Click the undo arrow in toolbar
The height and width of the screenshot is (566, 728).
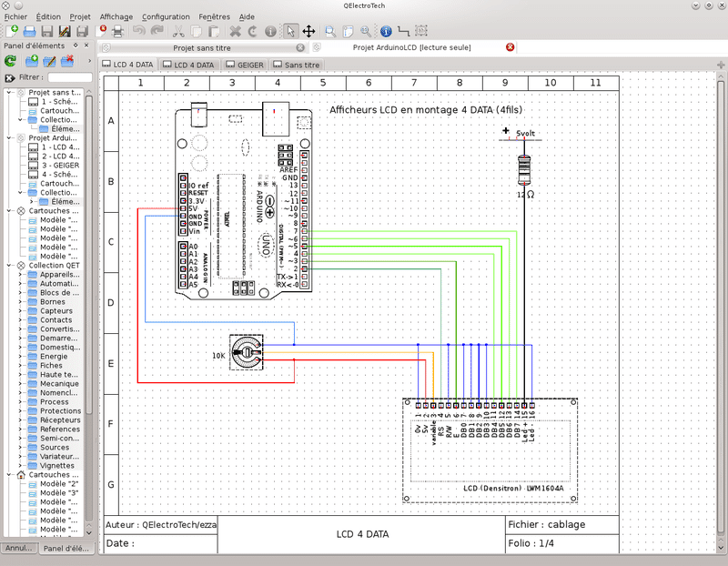click(139, 31)
